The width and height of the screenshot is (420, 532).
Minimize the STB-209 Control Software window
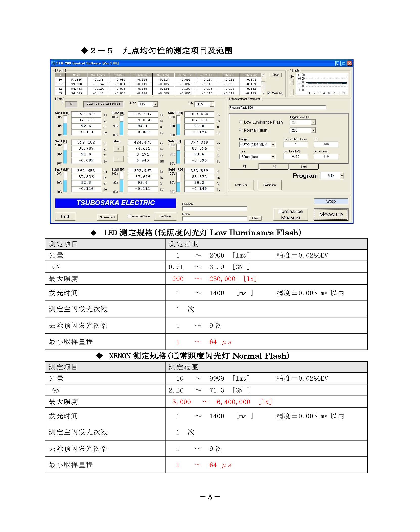coord(338,63)
